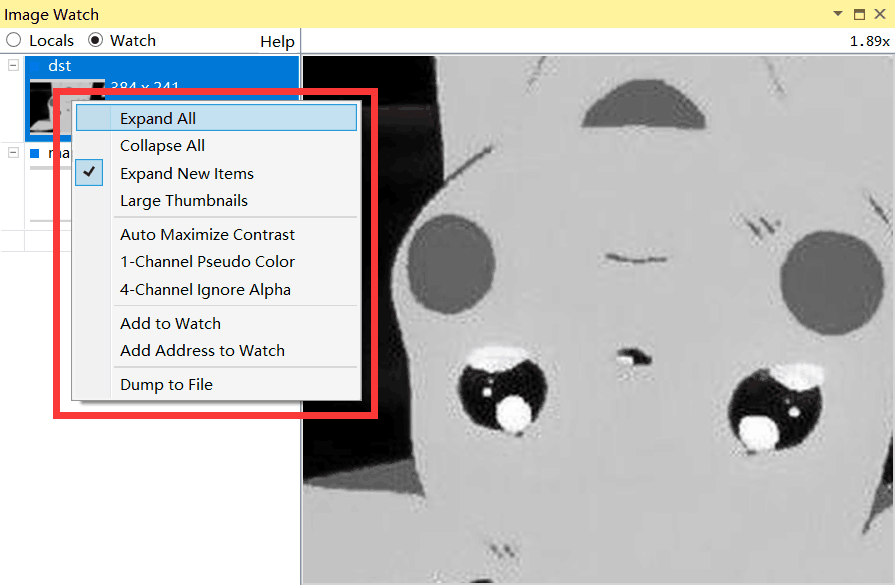Open the Image Watch window options dropdown arrow

click(x=838, y=13)
